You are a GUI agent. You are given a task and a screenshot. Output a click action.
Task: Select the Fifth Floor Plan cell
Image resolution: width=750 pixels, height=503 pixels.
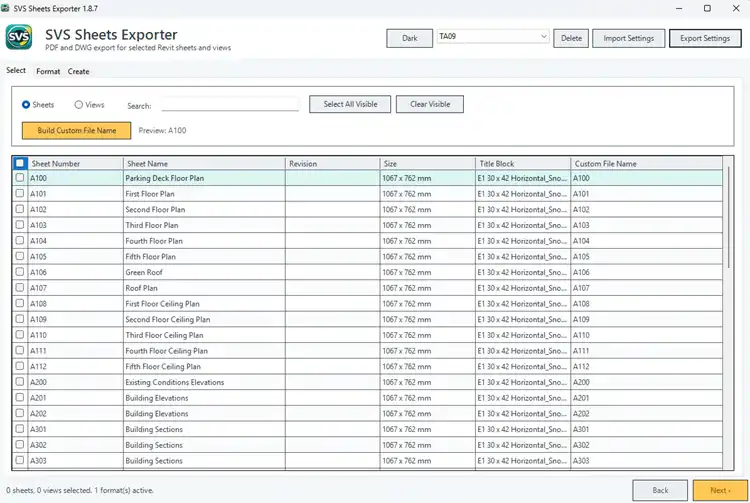[x=204, y=257]
